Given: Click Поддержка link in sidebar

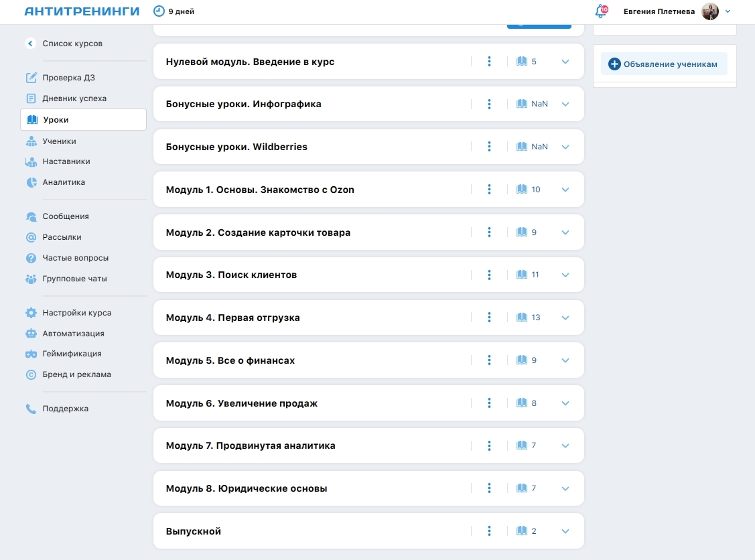Looking at the screenshot, I should [x=65, y=409].
